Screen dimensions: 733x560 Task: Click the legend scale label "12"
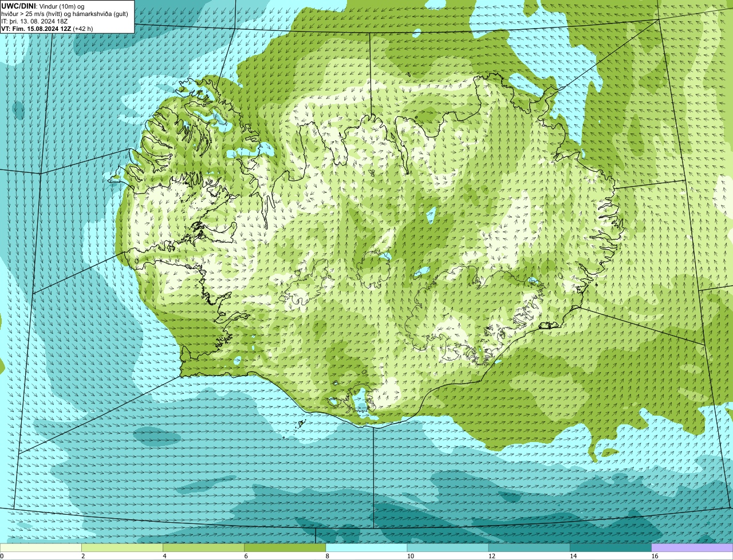pos(492,556)
